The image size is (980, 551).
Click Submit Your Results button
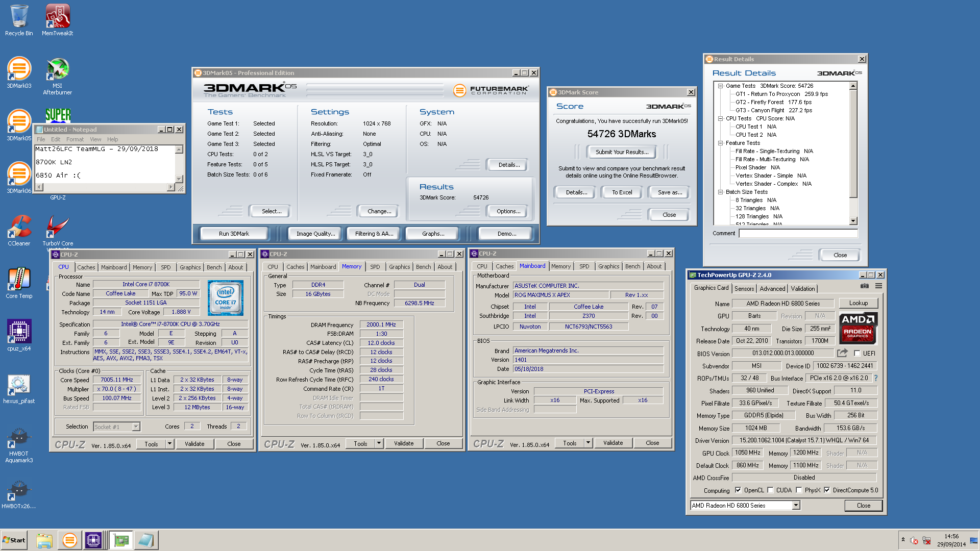(x=622, y=152)
